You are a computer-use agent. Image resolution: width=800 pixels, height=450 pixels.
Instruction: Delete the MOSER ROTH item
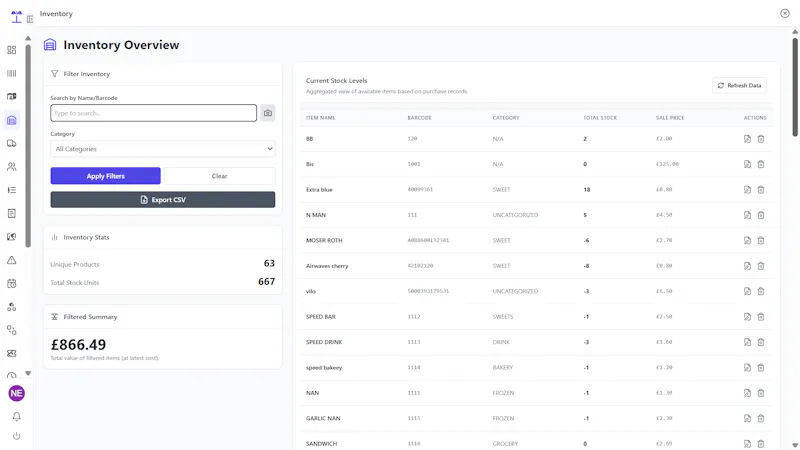click(761, 240)
